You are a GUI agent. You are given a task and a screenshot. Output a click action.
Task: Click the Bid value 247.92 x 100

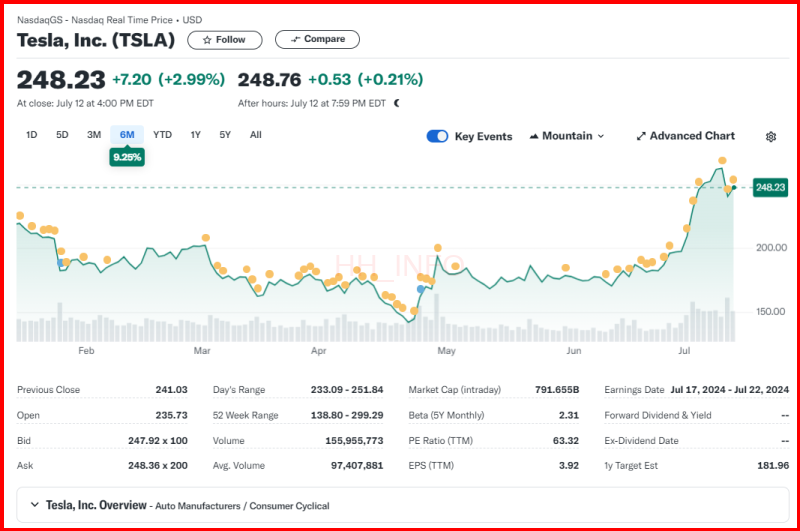158,441
